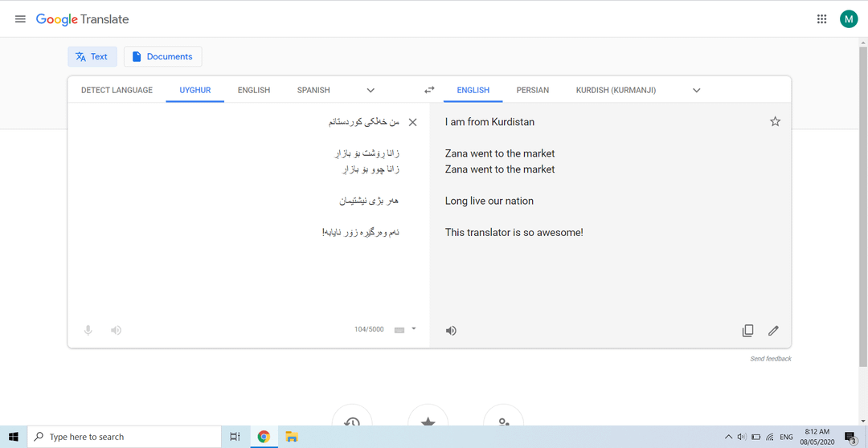868x448 pixels.
Task: Expand the source language list chevron
Action: 371,90
